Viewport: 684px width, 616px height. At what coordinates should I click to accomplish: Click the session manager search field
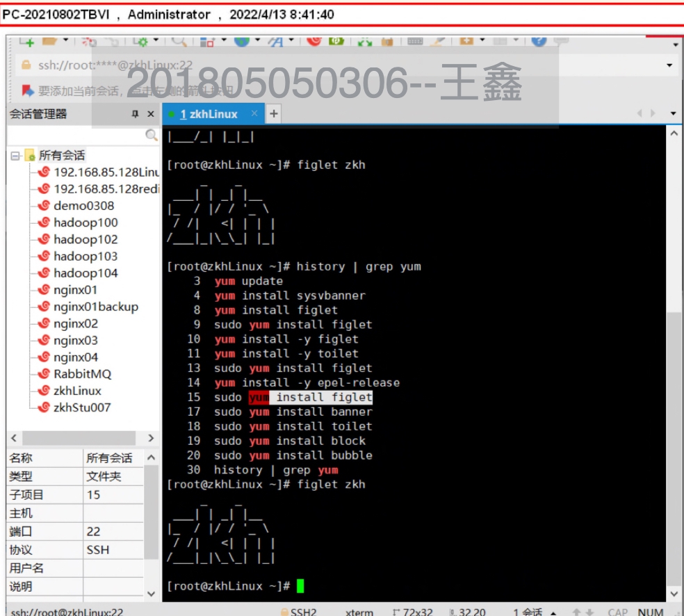point(75,136)
